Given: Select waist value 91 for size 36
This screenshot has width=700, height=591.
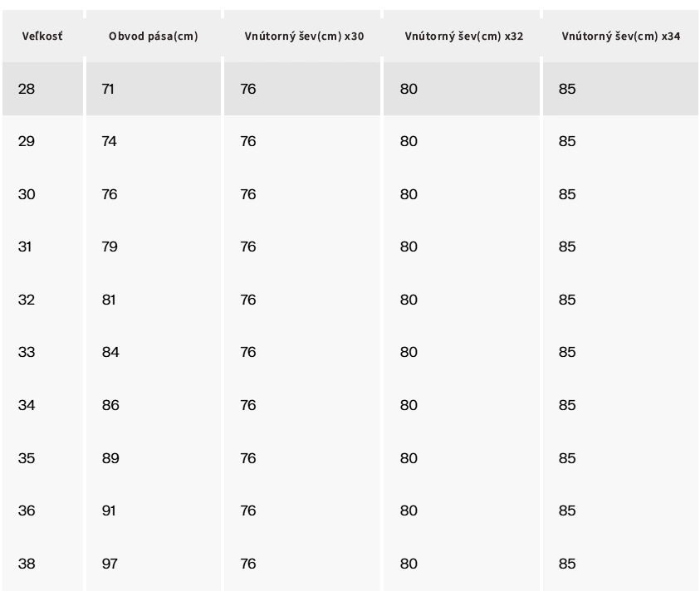Looking at the screenshot, I should [x=109, y=511].
